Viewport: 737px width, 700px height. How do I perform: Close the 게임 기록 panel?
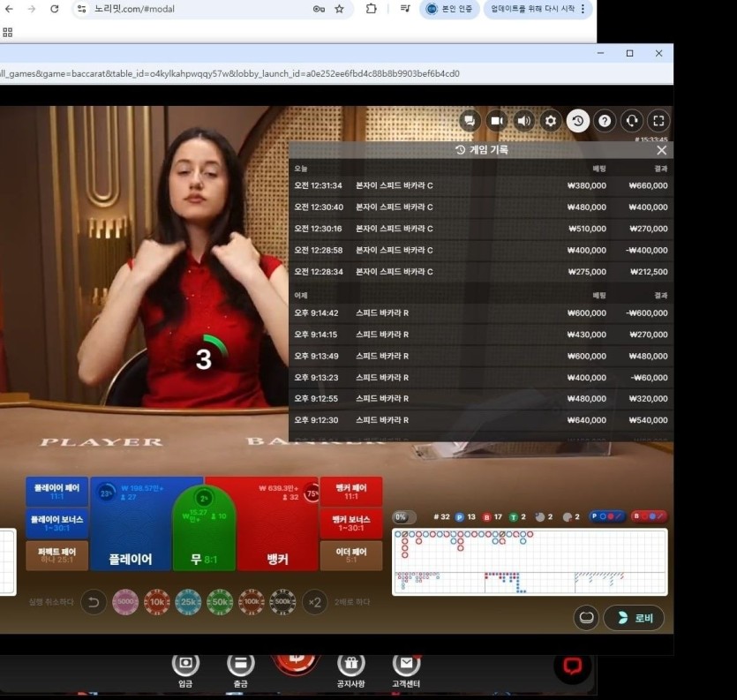pos(661,150)
